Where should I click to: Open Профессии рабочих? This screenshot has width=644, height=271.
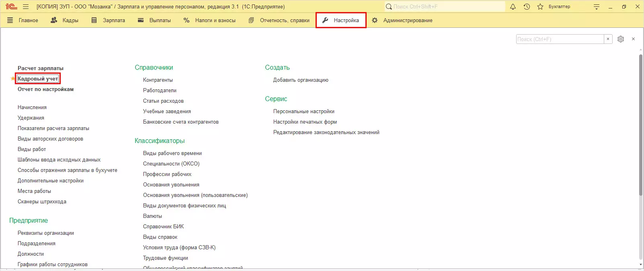(167, 174)
